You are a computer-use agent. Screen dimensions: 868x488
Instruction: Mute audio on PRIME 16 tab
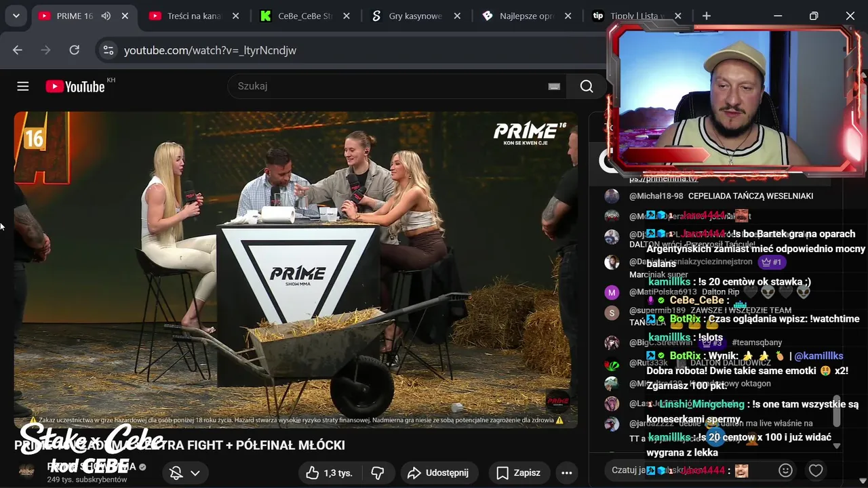(106, 16)
